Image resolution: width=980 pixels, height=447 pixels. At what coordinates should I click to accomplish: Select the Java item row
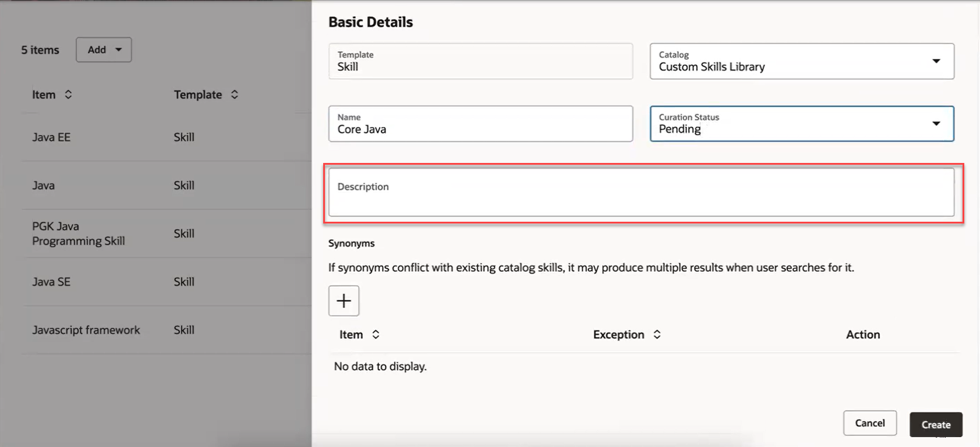[x=167, y=186]
